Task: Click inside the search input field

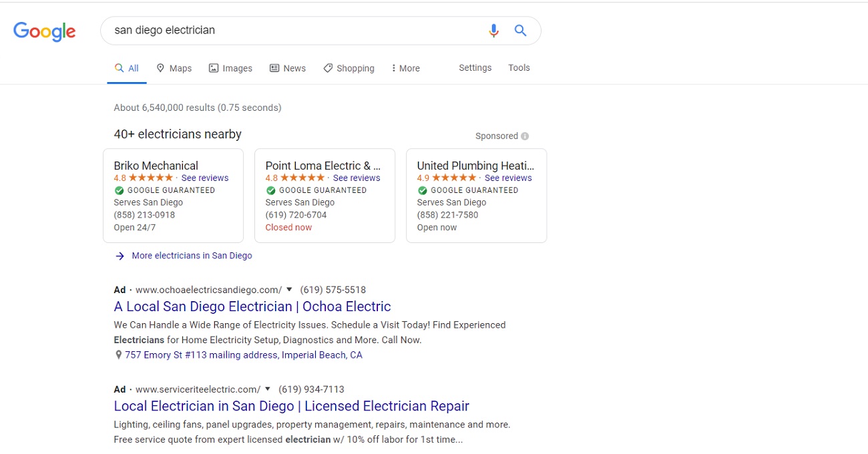Action: tap(267, 30)
